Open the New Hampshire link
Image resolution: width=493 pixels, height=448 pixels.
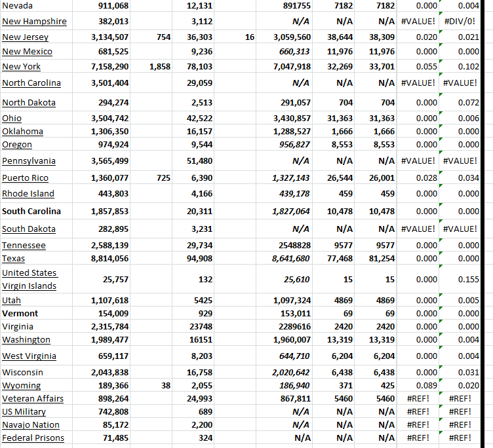34,22
